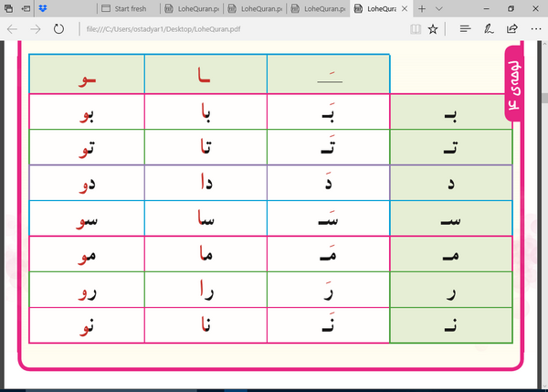Viewport: 548px width, 392px height.
Task: Click the pink 'لوحه‌ی ۱۴' side label
Action: point(513,83)
